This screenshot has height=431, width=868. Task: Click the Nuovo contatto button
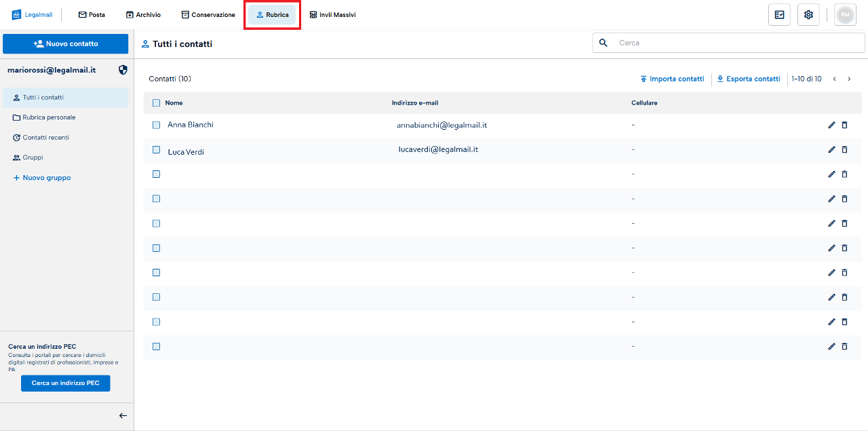(x=65, y=43)
